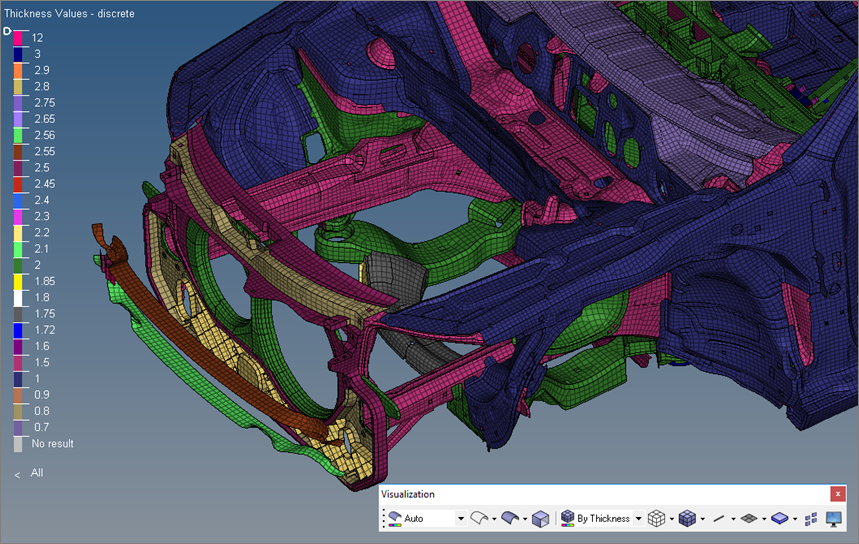This screenshot has width=859, height=544.
Task: Click the curved wireframe surface icon
Action: (479, 518)
